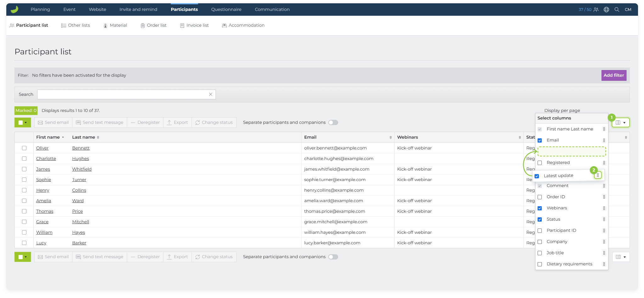Click top Change status button
The width and height of the screenshot is (644, 298).
click(214, 123)
